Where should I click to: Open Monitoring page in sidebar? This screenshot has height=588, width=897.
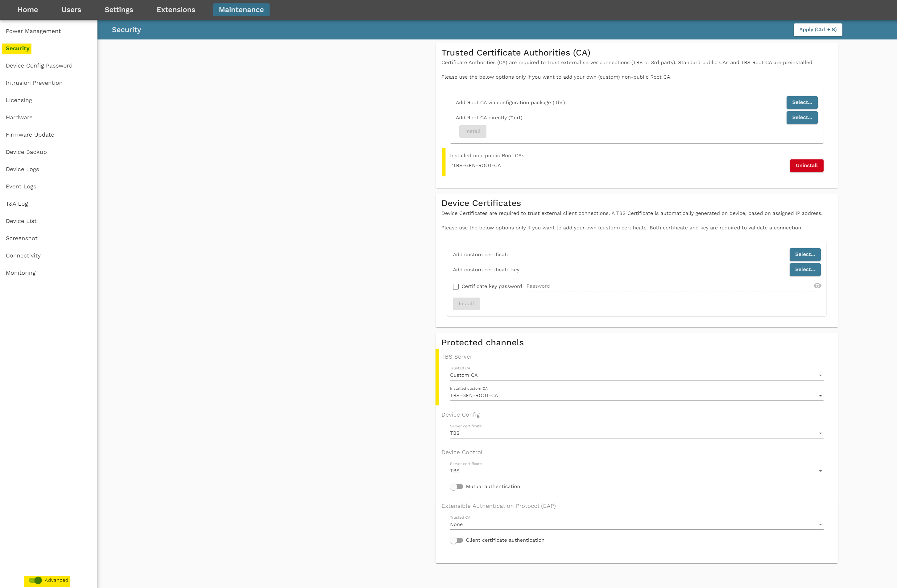point(21,273)
